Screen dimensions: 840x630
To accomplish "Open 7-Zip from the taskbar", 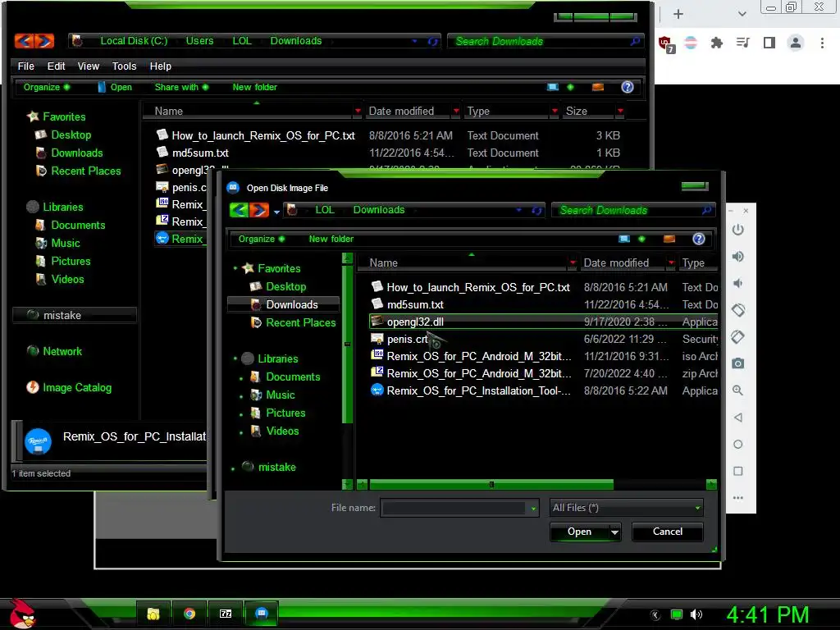I will pos(226,614).
